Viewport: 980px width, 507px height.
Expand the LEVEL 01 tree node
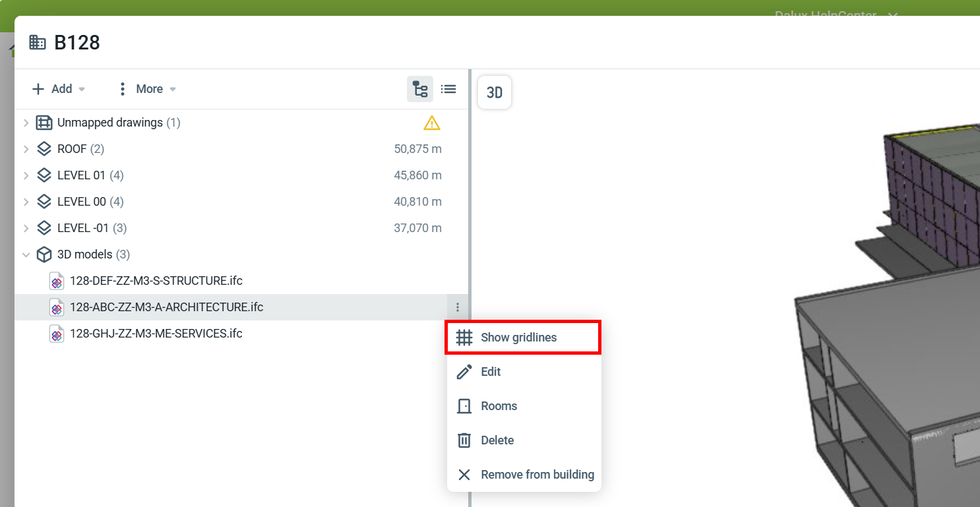tap(26, 175)
